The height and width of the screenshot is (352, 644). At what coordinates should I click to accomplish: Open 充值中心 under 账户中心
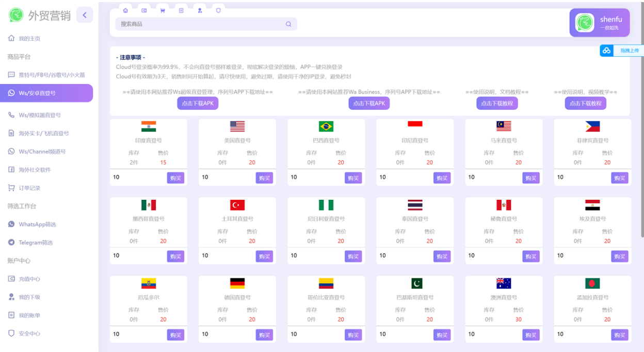click(30, 278)
